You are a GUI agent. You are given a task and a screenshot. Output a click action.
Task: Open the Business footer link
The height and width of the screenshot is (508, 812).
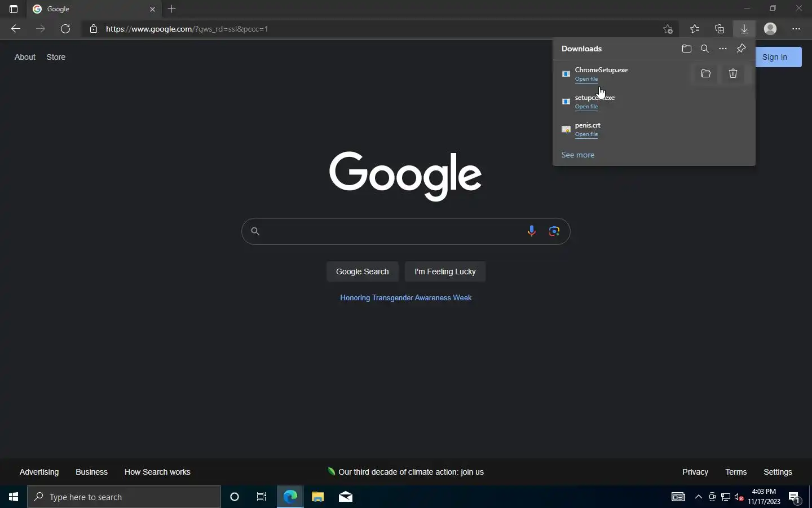pyautogui.click(x=91, y=472)
